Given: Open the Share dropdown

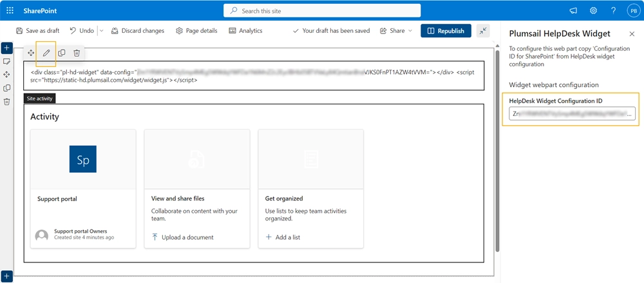Looking at the screenshot, I should (396, 30).
